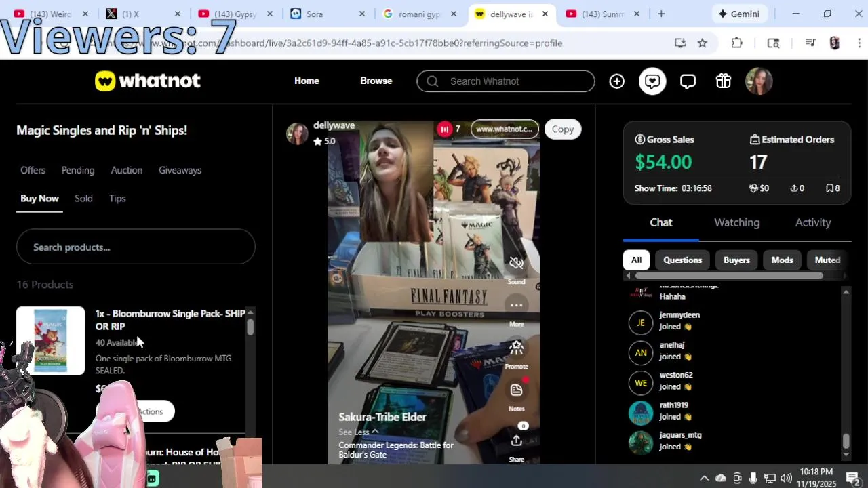Click taskbar microphone icon
The width and height of the screenshot is (868, 488).
pyautogui.click(x=753, y=478)
